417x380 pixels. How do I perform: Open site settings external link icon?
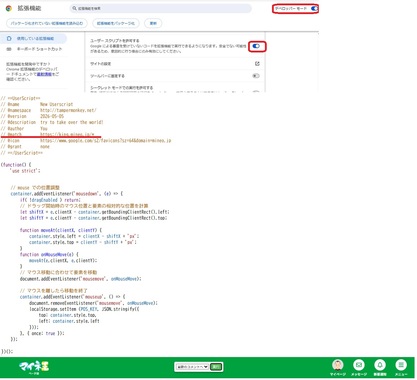point(257,64)
